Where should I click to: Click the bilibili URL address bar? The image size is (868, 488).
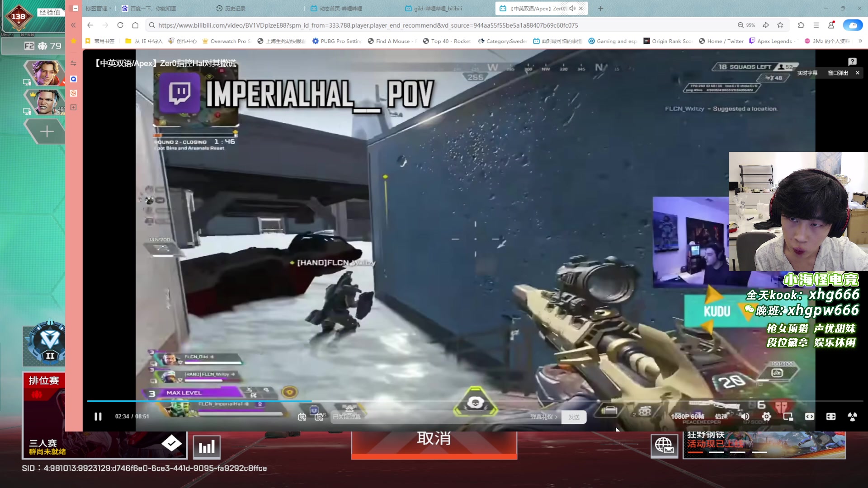tap(367, 25)
